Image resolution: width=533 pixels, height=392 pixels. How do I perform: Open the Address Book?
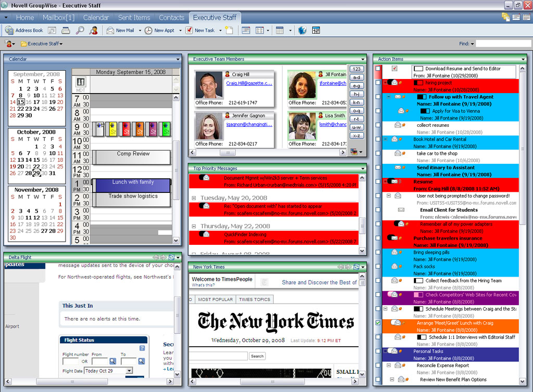pyautogui.click(x=24, y=30)
